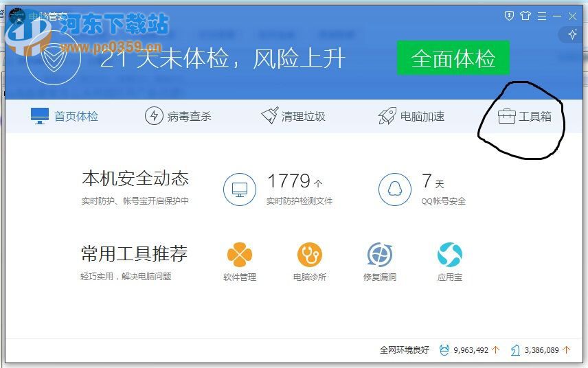Switch to the 病毒查杀 virus scan tab

pyautogui.click(x=178, y=116)
